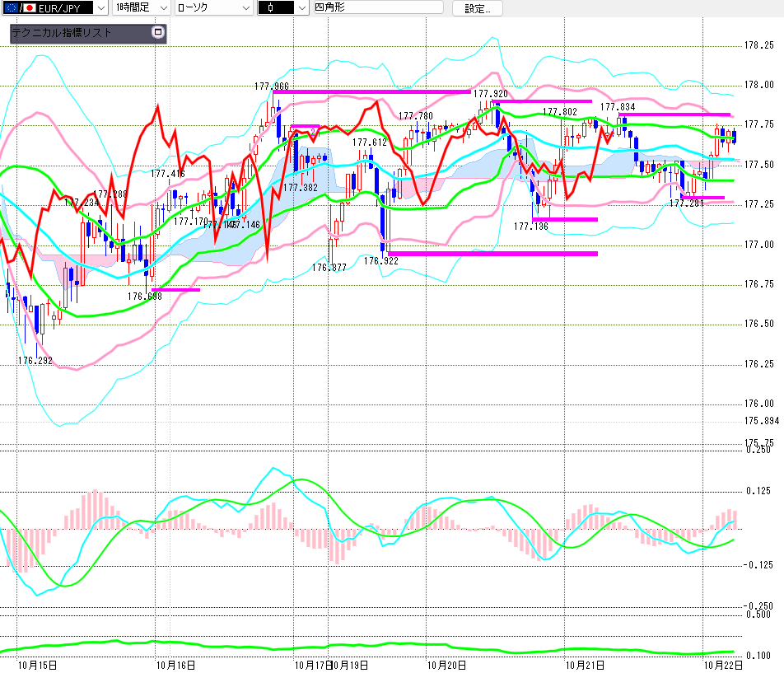Click the 177.382 price annotation
Image resolution: width=784 pixels, height=673 pixels.
[x=301, y=188]
